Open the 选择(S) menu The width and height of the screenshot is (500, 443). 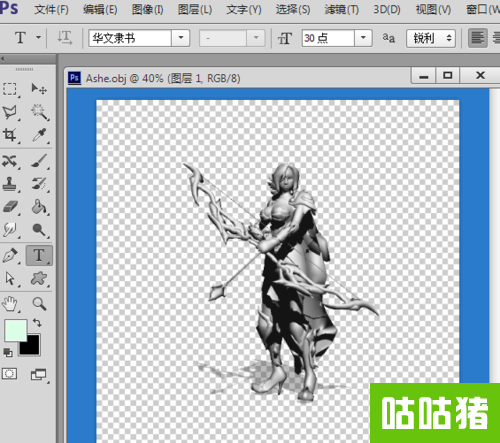click(x=293, y=10)
